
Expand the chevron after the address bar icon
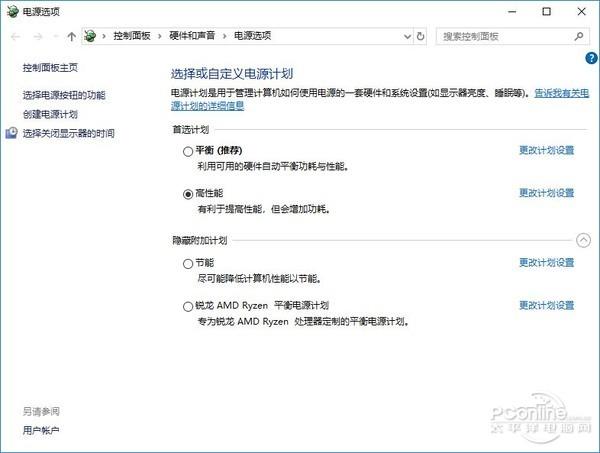click(x=104, y=36)
